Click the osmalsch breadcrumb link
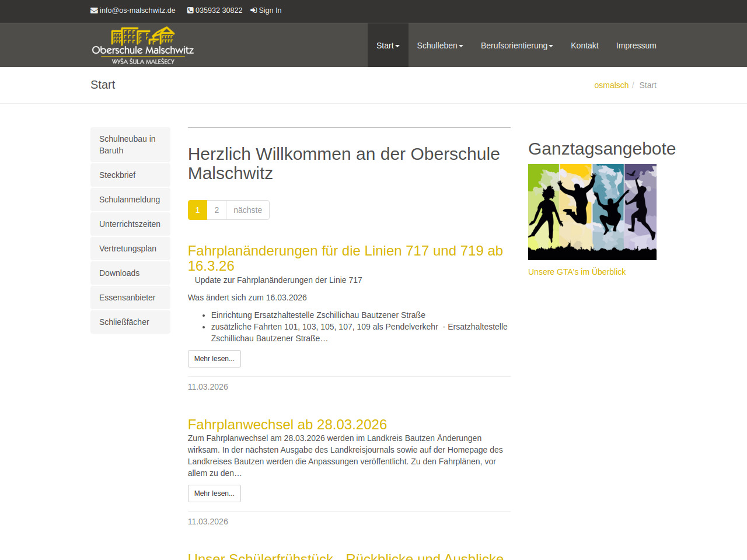Screen dimensions: 747x560 [x=611, y=85]
